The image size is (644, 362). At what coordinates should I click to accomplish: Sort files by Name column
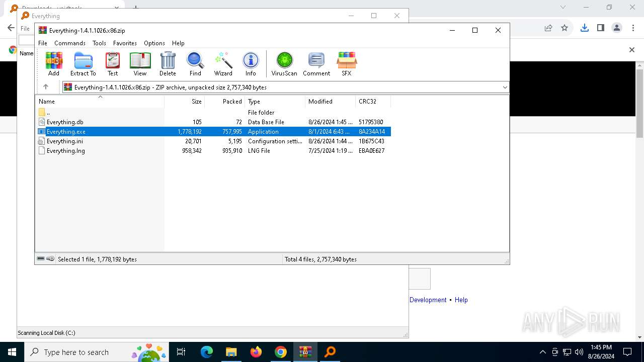click(x=100, y=101)
